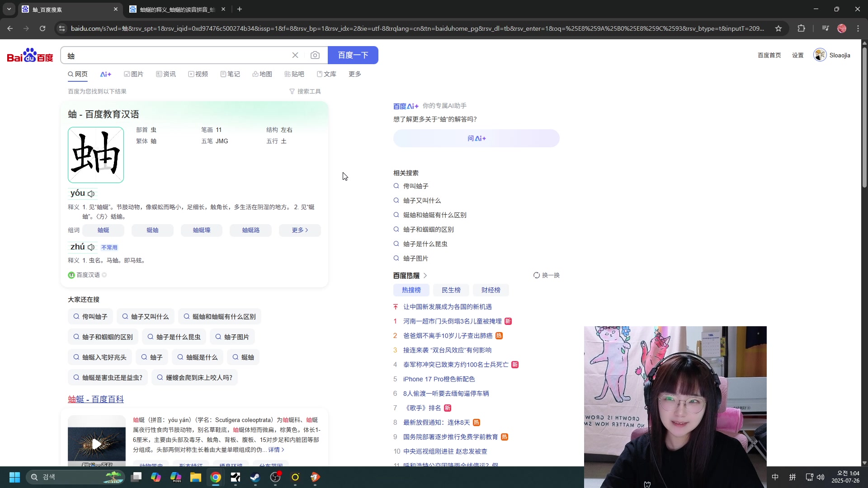This screenshot has width=868, height=488.
Task: Select the 热搜榜 tab
Action: (x=411, y=290)
